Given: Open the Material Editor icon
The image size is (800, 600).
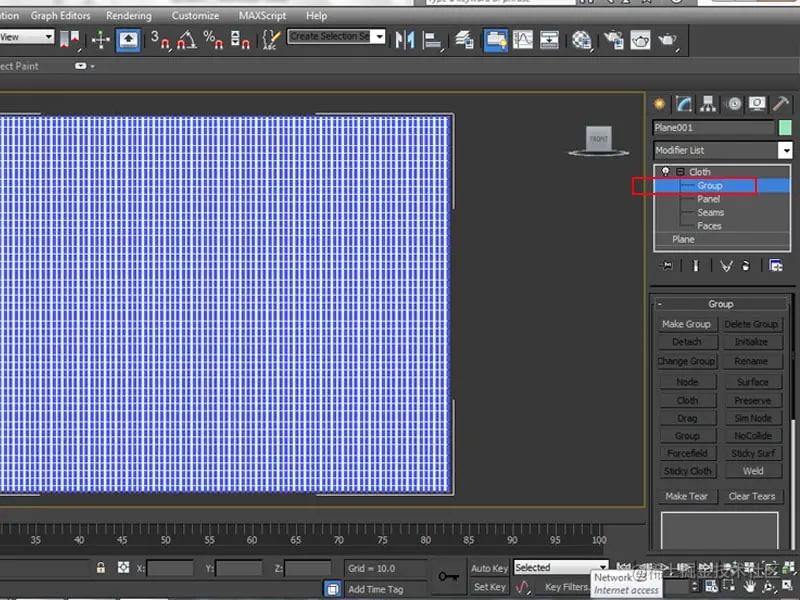Looking at the screenshot, I should 582,40.
